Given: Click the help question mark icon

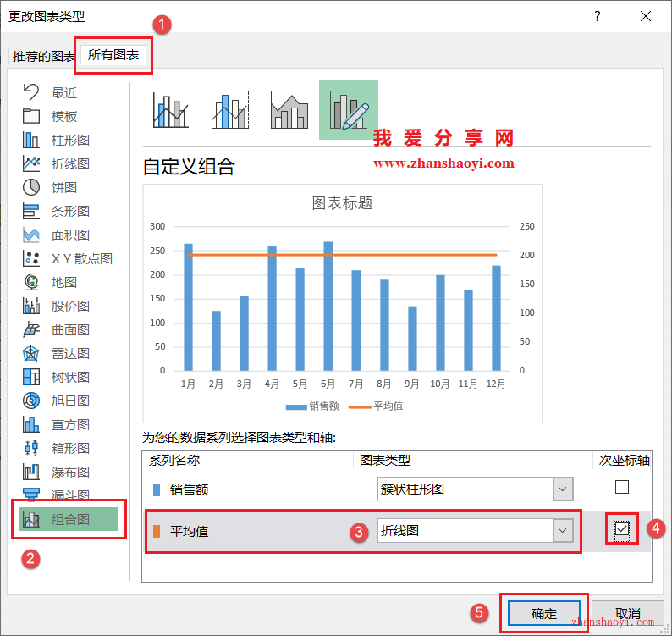Looking at the screenshot, I should pyautogui.click(x=597, y=16).
